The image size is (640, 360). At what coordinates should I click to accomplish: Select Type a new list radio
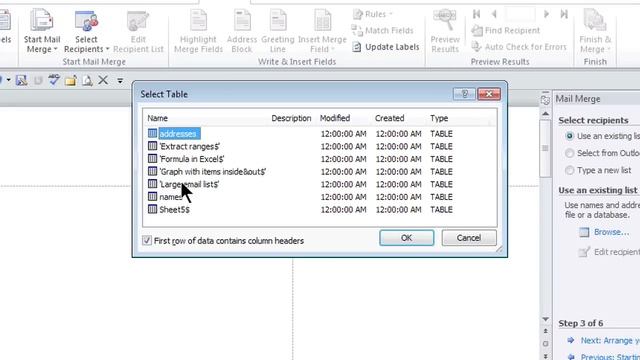click(569, 170)
